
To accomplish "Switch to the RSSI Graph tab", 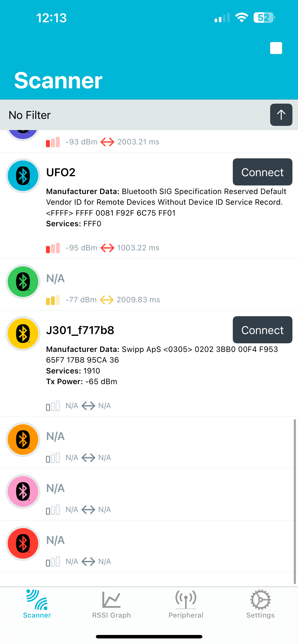I will coord(112,605).
